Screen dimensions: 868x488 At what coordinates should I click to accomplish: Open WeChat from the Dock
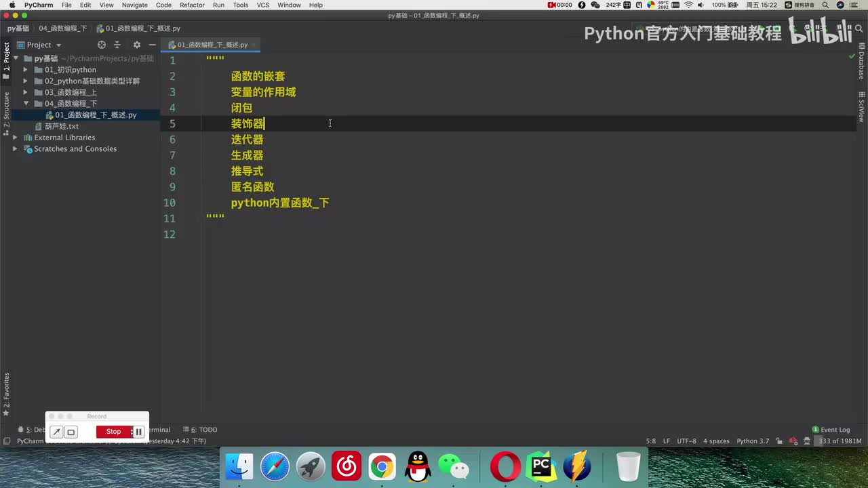[454, 467]
